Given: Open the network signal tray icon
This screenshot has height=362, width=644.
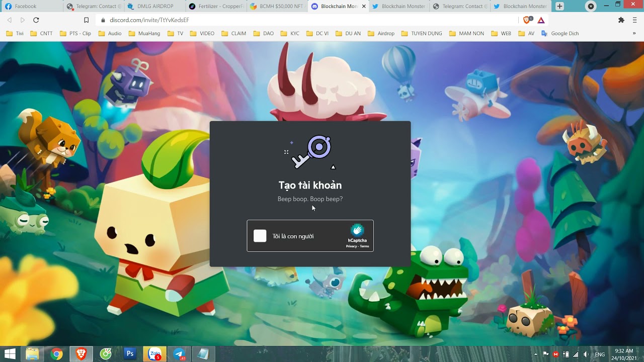Looking at the screenshot, I should click(576, 354).
